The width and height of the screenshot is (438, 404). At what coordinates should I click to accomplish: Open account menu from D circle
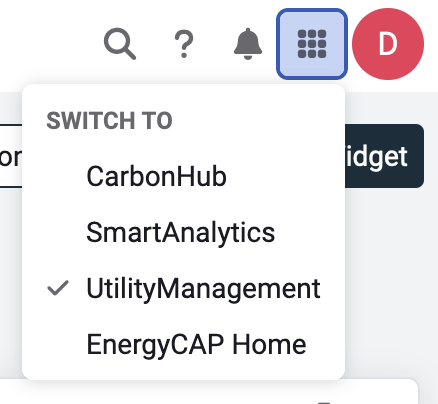coord(388,44)
